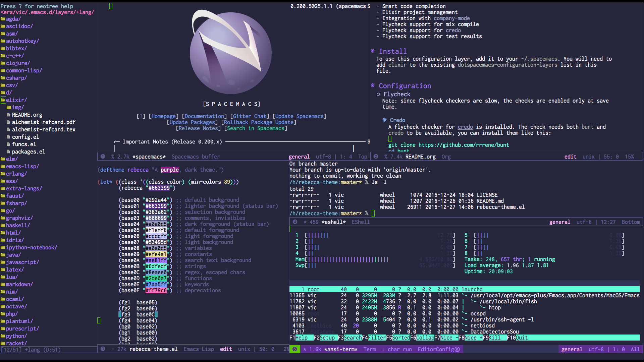Click the Emacs-Lisp major mode label

pyautogui.click(x=199, y=349)
